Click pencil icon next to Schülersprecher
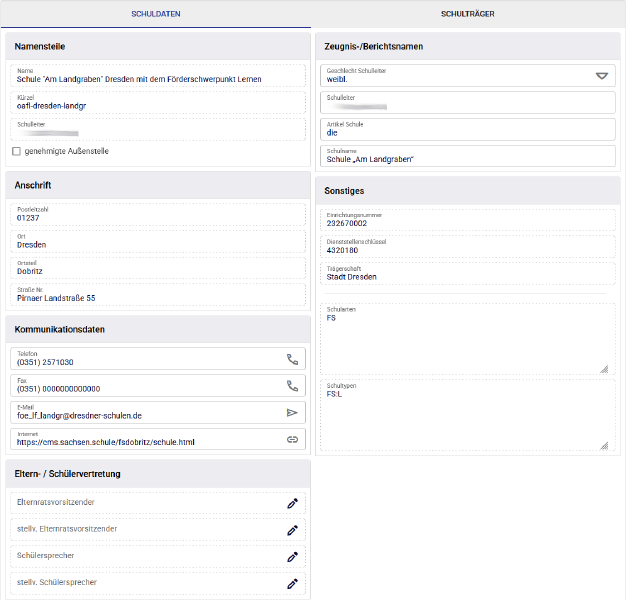Image resolution: width=626 pixels, height=600 pixels. pyautogui.click(x=292, y=556)
